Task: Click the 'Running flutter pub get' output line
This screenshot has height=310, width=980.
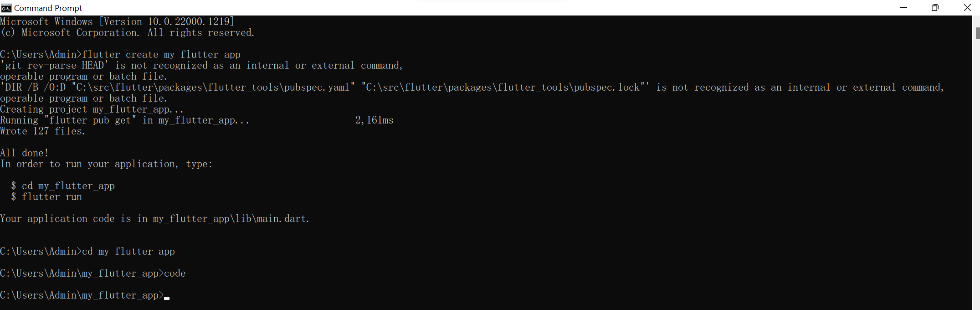Action: (x=124, y=120)
